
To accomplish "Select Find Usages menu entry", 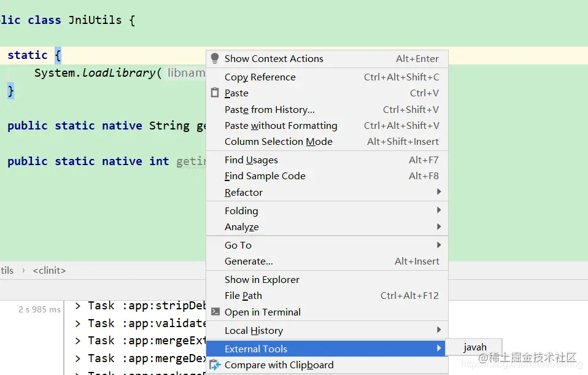I will pos(327,160).
